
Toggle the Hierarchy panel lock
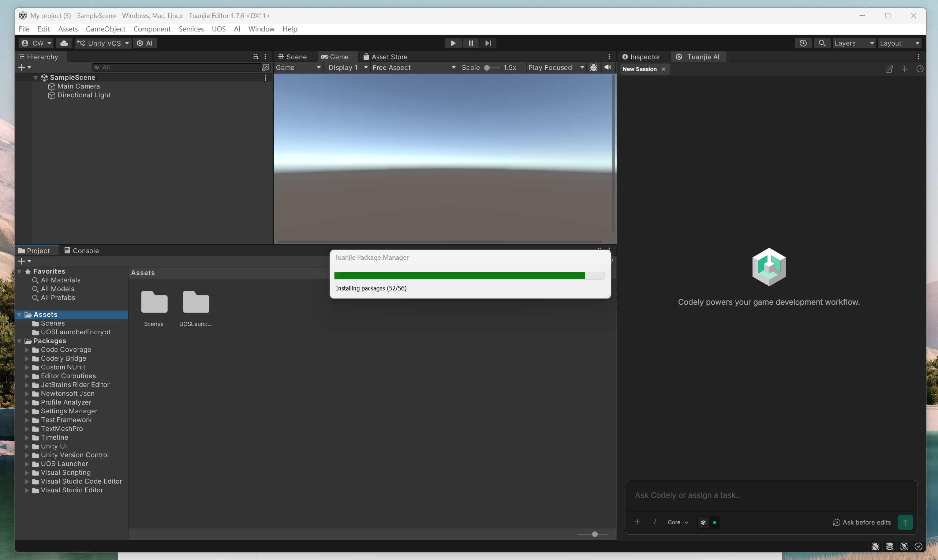[255, 57]
